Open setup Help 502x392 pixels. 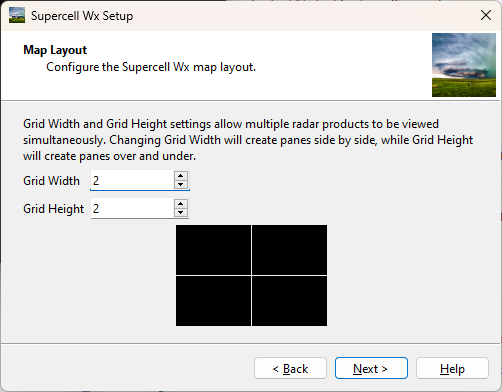pyautogui.click(x=452, y=368)
